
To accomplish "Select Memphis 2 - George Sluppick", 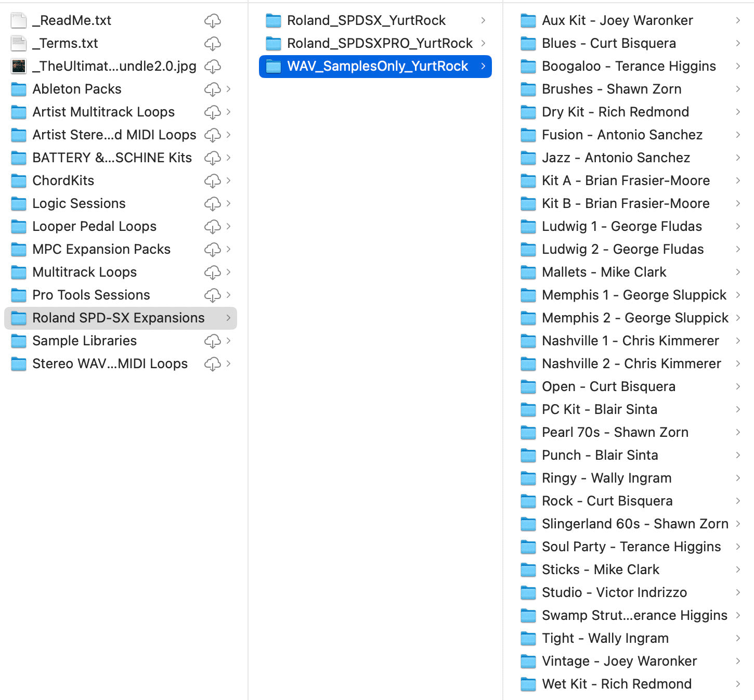I will [630, 318].
